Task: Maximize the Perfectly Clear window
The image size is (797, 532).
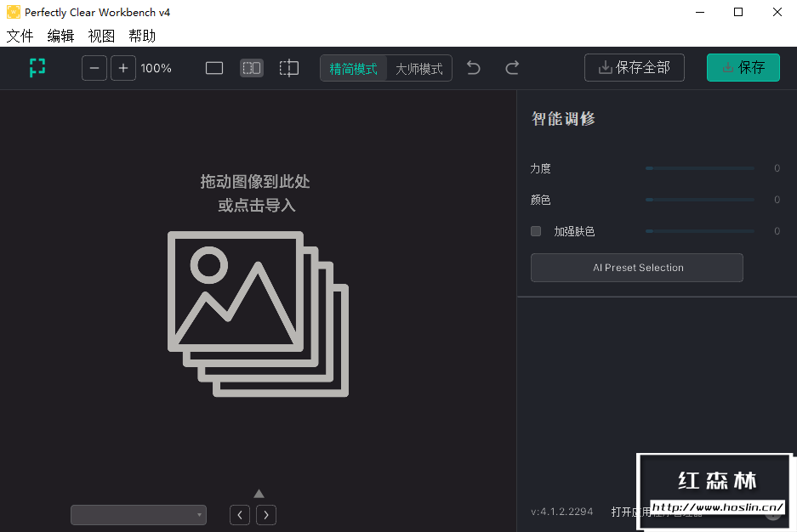Action: (x=738, y=12)
